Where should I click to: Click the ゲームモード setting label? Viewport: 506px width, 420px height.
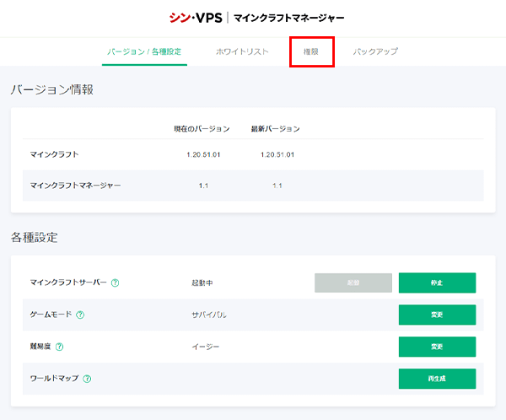click(51, 315)
